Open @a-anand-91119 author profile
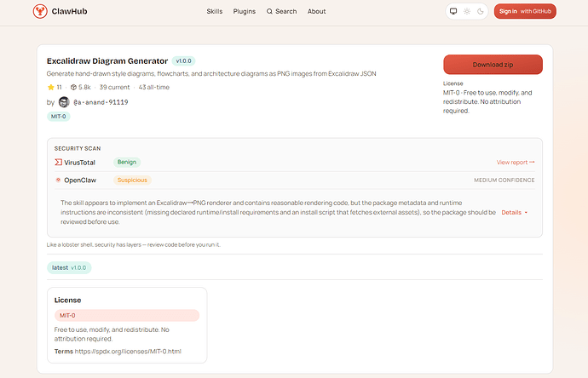 pyautogui.click(x=101, y=102)
